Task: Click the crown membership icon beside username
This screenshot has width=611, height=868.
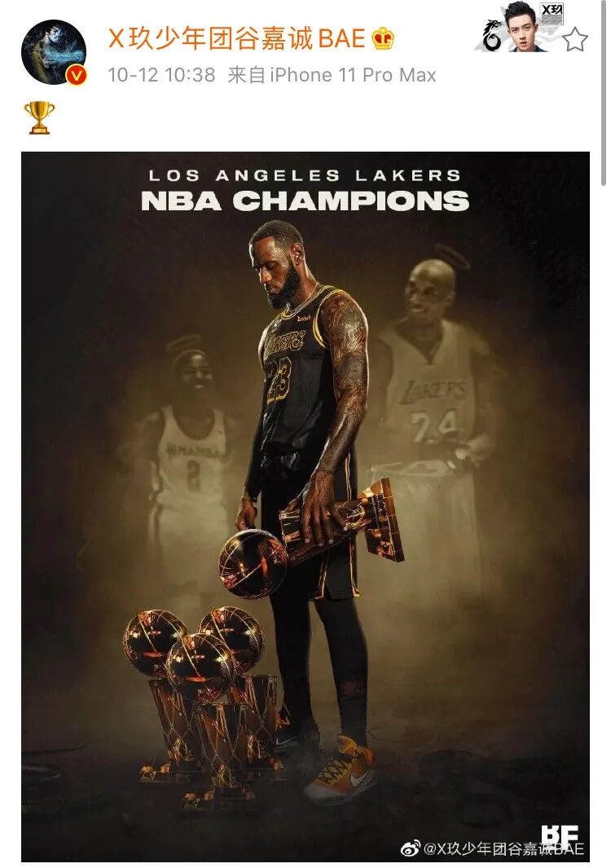Action: coord(383,39)
